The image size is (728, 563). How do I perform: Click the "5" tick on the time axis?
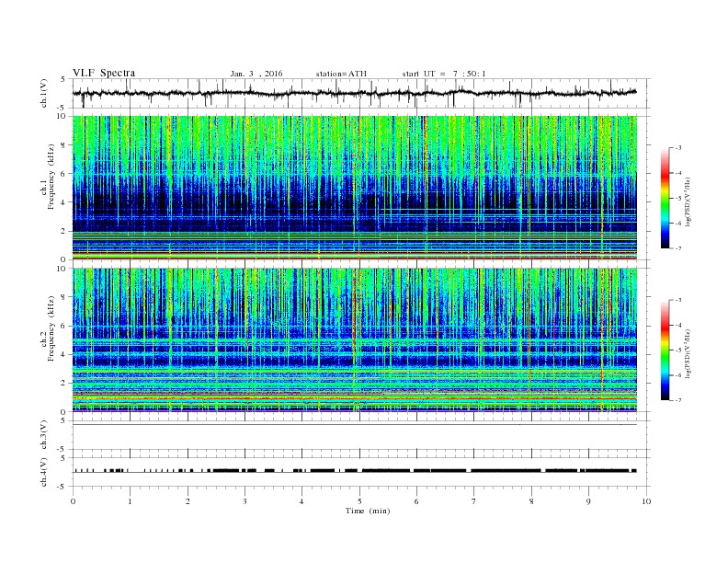point(359,501)
